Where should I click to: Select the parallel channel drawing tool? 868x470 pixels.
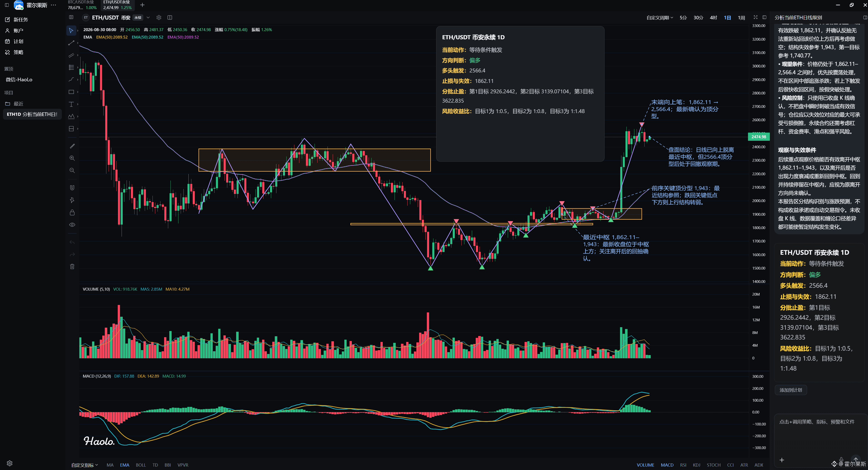coord(71,55)
